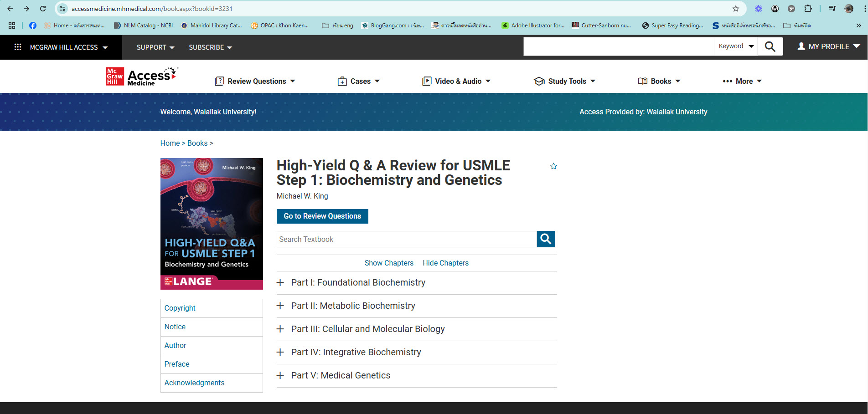The height and width of the screenshot is (414, 868).
Task: Open the SUBSCRIBE dropdown menu
Action: [x=210, y=47]
